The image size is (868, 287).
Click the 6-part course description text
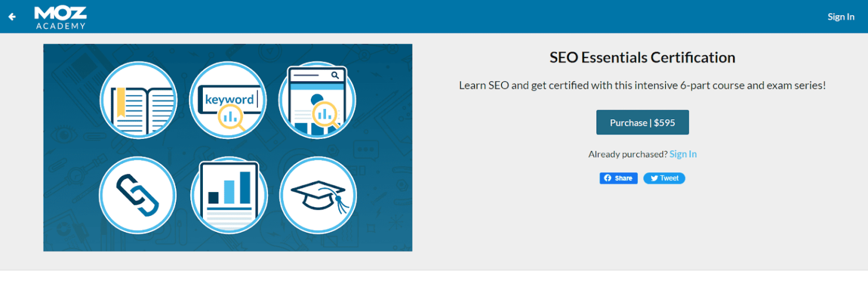pyautogui.click(x=643, y=86)
